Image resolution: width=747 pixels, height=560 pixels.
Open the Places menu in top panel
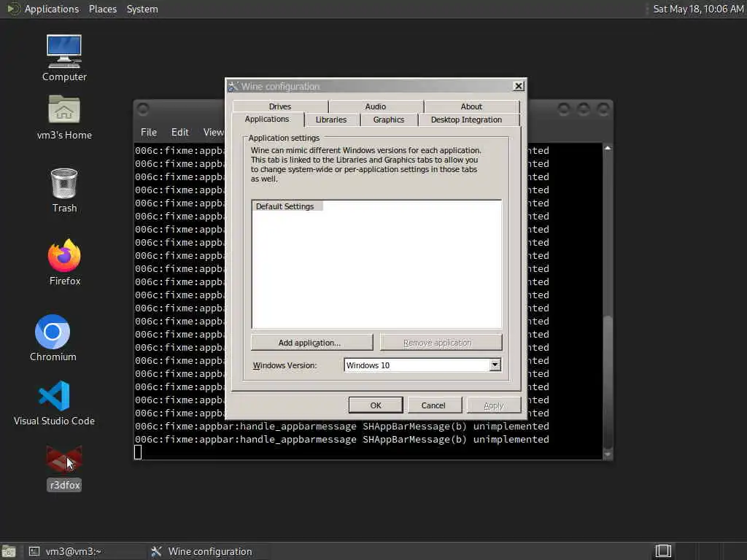[x=103, y=9]
